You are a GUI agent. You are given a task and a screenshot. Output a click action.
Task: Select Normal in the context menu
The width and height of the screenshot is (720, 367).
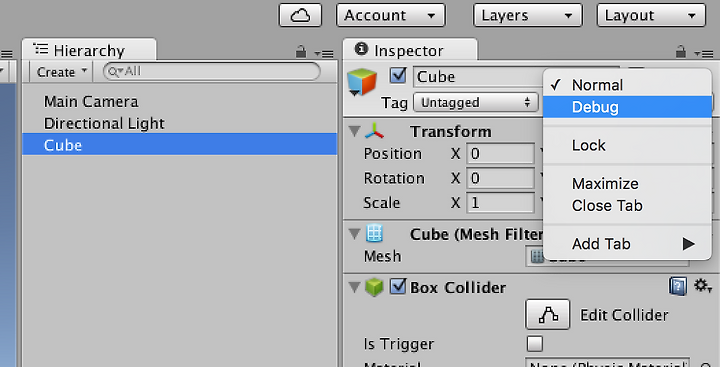tap(627, 85)
